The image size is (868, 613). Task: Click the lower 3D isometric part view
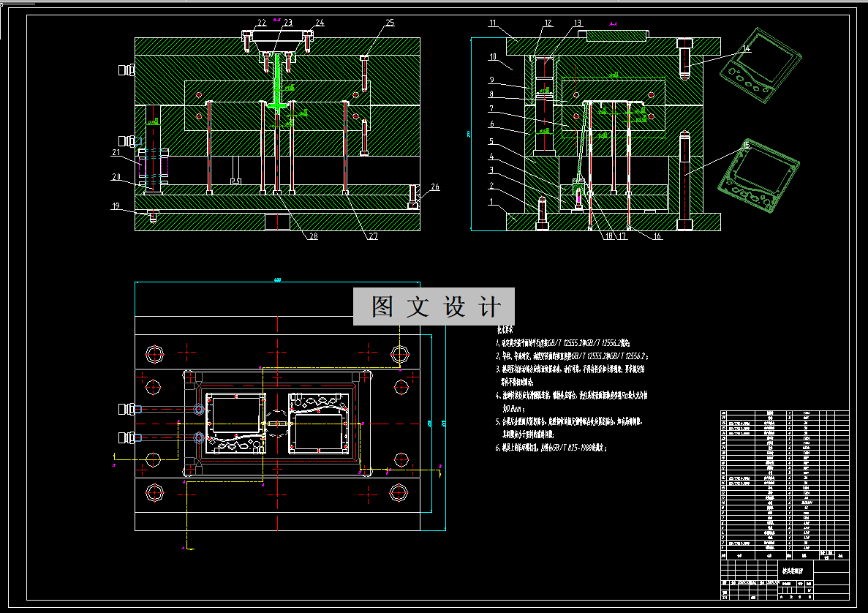click(x=759, y=176)
